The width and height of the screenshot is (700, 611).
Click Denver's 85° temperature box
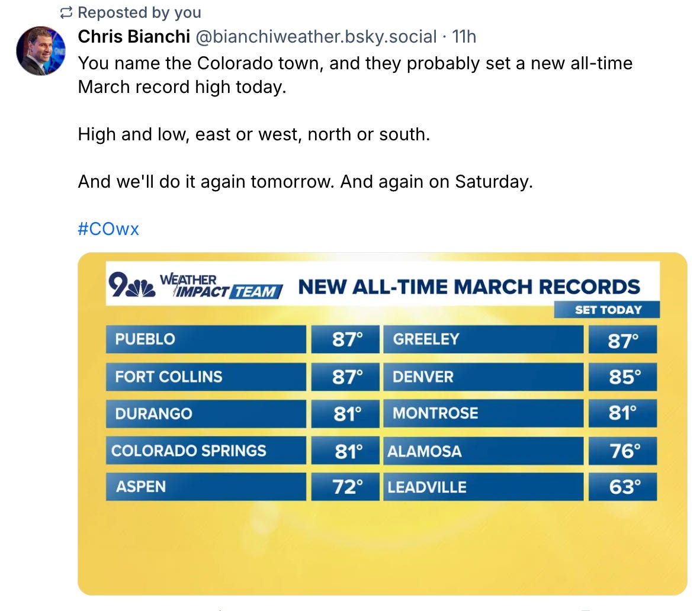coord(623,377)
